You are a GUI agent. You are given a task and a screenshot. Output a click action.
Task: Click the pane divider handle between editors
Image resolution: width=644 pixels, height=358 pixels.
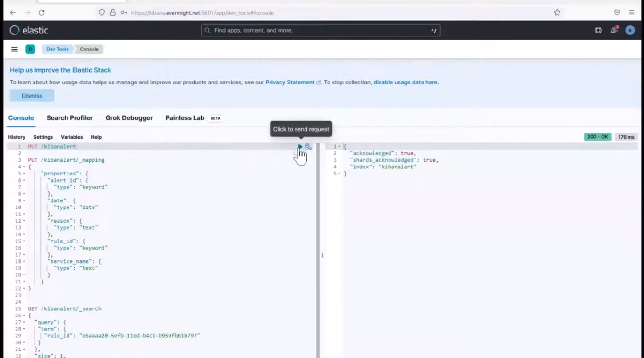pyautogui.click(x=322, y=255)
